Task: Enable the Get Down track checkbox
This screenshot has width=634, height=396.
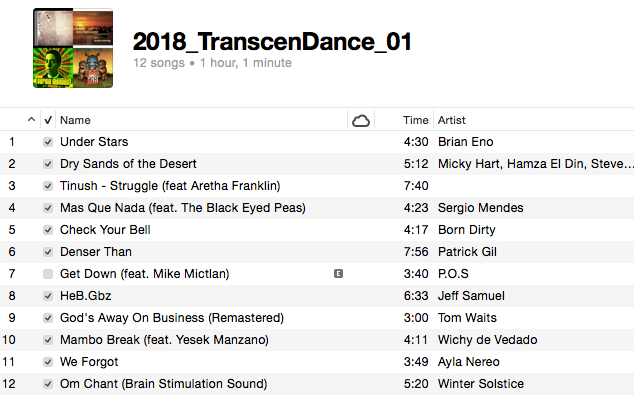Action: (48, 274)
